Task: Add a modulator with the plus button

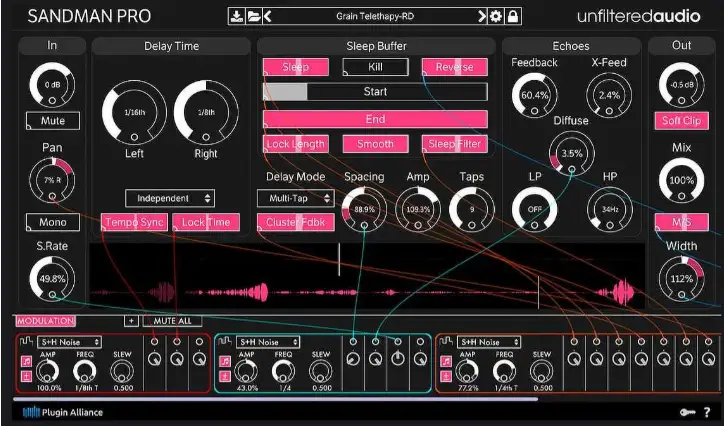Action: [x=131, y=321]
